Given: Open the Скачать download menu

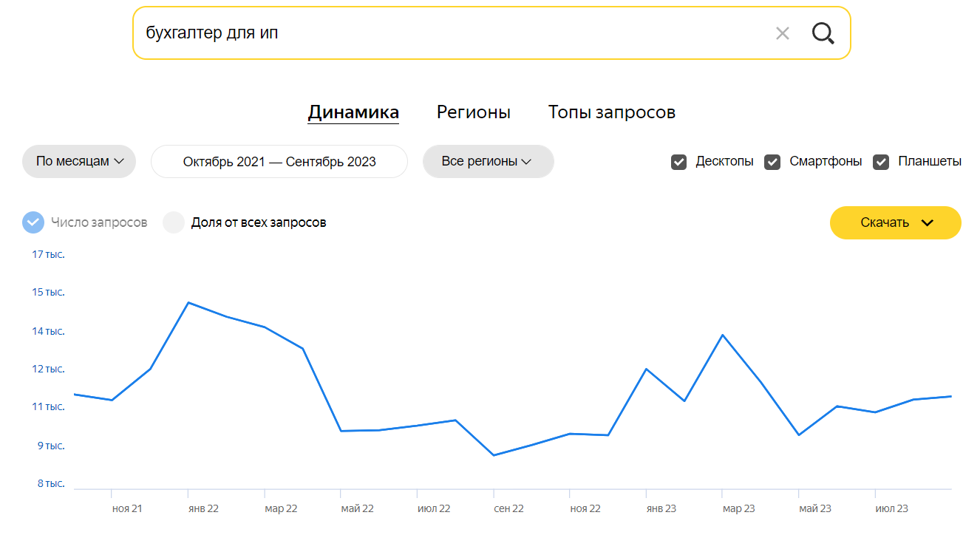Looking at the screenshot, I should pos(896,222).
